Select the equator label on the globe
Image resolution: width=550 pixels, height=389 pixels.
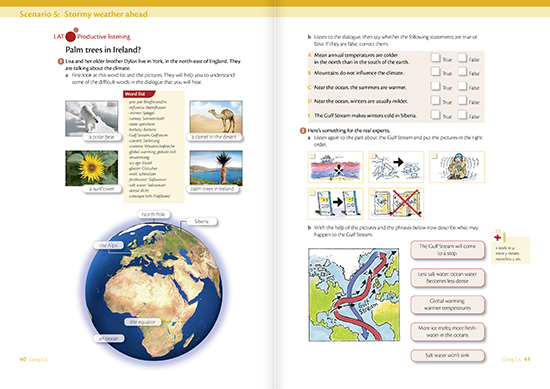coord(142,322)
